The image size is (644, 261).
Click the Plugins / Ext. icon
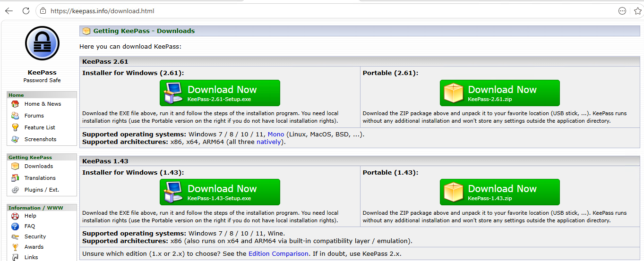click(15, 190)
